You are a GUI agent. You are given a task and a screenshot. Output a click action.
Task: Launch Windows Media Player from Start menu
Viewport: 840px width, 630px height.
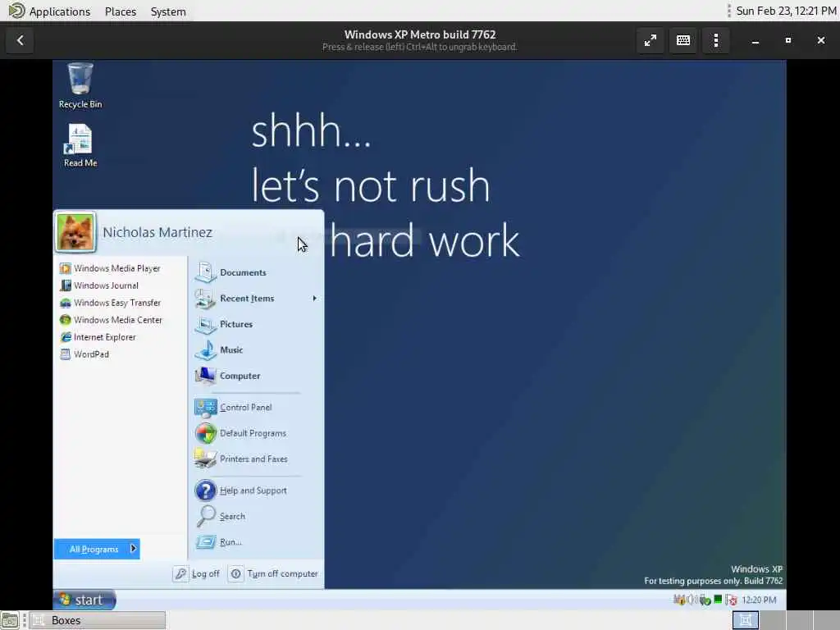tap(111, 268)
